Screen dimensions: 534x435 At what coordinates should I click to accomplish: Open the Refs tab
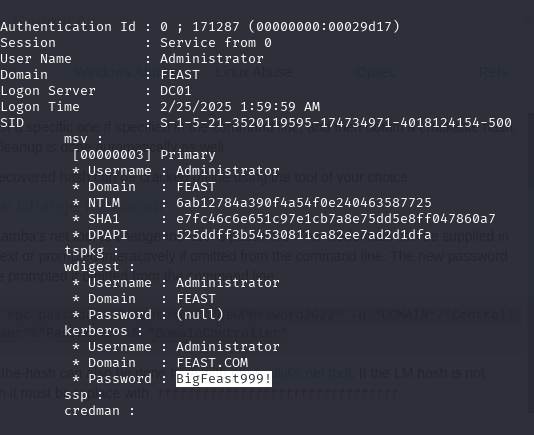click(x=493, y=72)
